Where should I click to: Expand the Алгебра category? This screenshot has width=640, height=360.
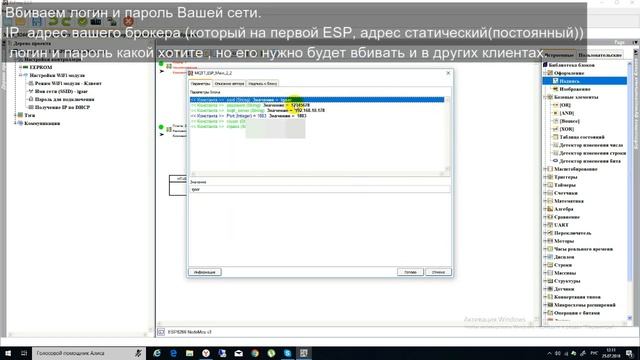click(x=545, y=209)
